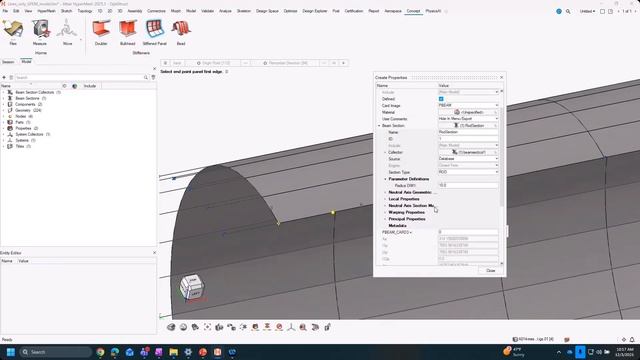Click the view orientation cube
This screenshot has width=640, height=360.
tap(192, 286)
